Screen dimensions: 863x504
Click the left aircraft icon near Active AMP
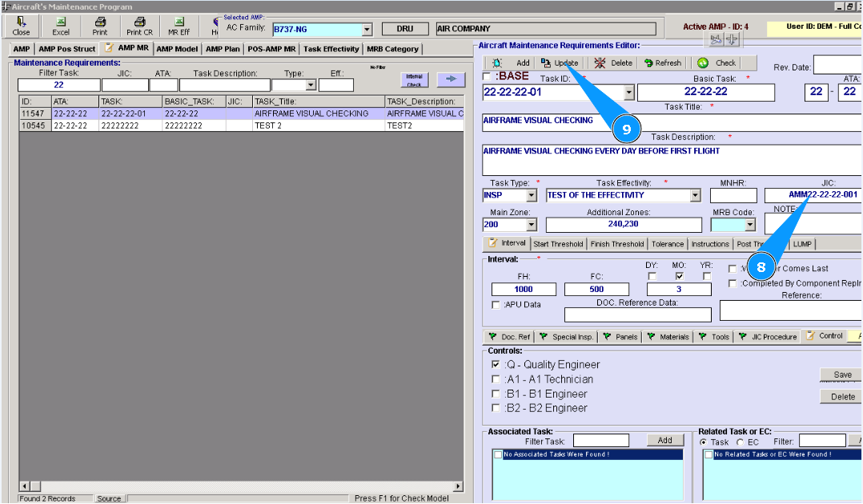[x=716, y=40]
